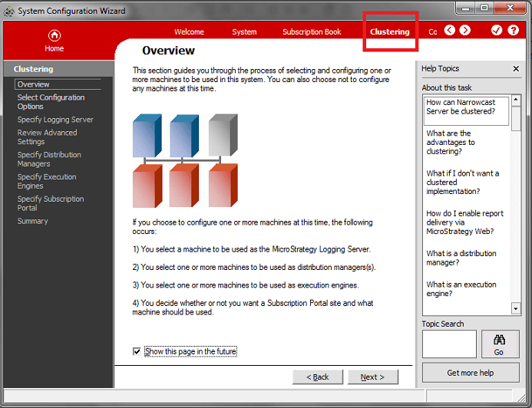
Task: Click help topics scrollbar up arrow
Action: 516,100
